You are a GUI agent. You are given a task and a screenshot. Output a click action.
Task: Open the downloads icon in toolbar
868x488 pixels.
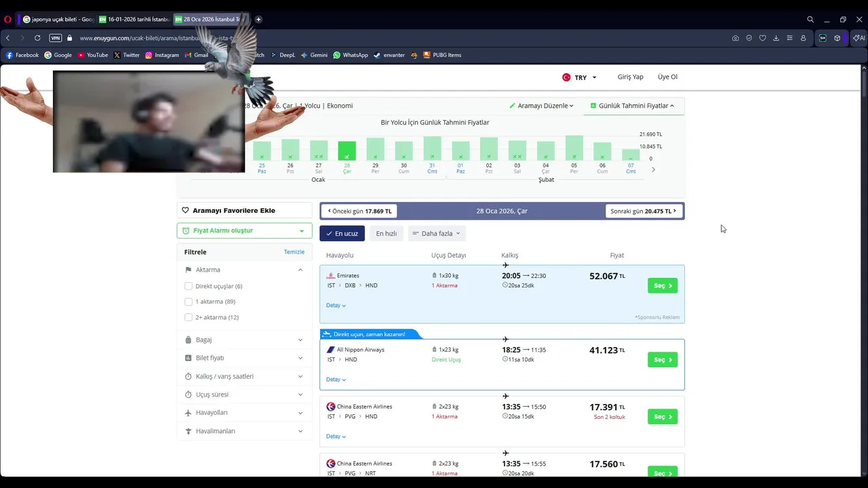(776, 38)
